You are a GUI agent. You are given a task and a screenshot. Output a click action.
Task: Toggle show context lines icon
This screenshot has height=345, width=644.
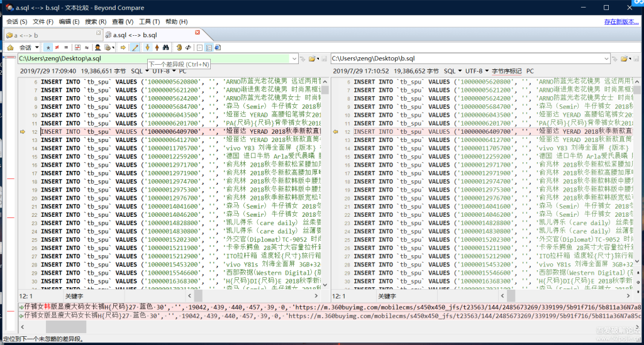tap(77, 48)
